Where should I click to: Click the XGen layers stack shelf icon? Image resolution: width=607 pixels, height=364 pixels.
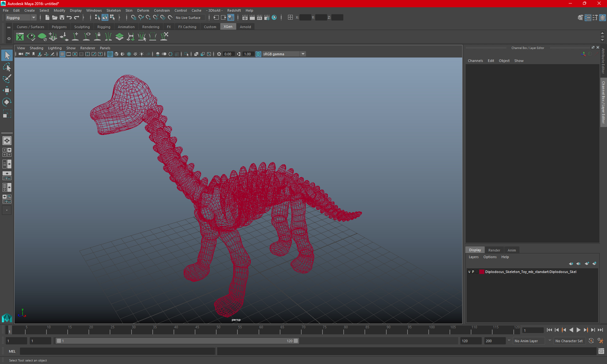(x=120, y=37)
